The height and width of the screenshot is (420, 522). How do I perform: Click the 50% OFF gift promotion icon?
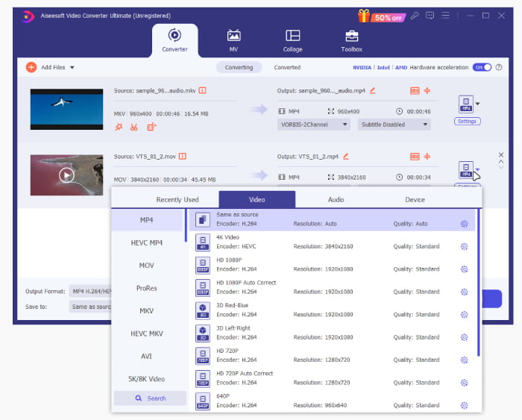tap(382, 16)
